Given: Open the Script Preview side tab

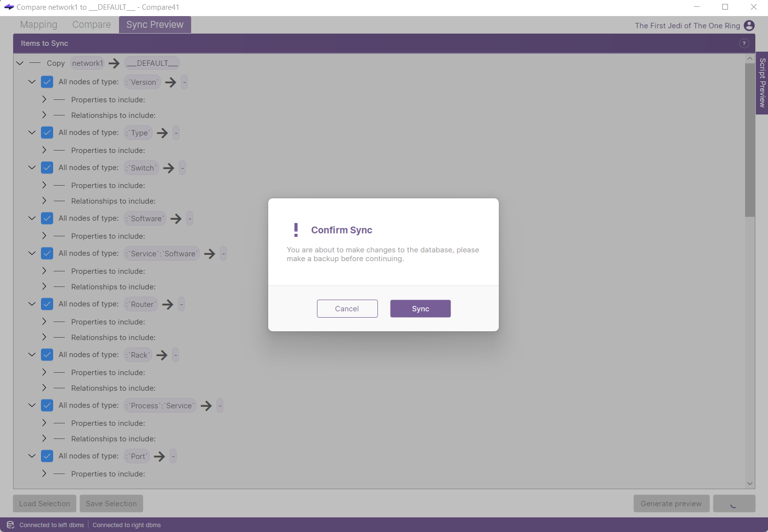Looking at the screenshot, I should (762, 83).
